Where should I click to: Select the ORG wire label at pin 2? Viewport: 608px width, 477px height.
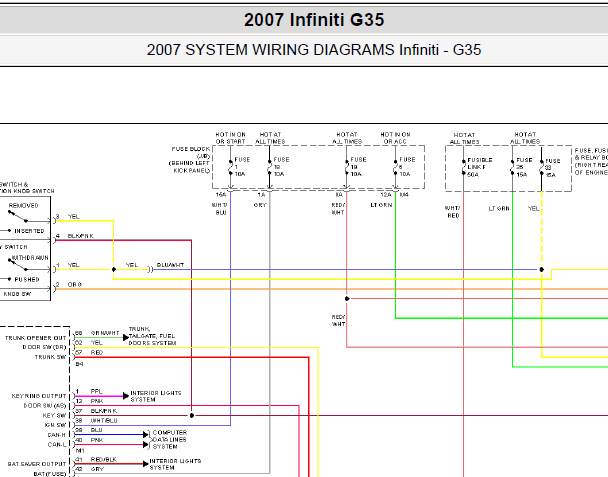pos(74,285)
